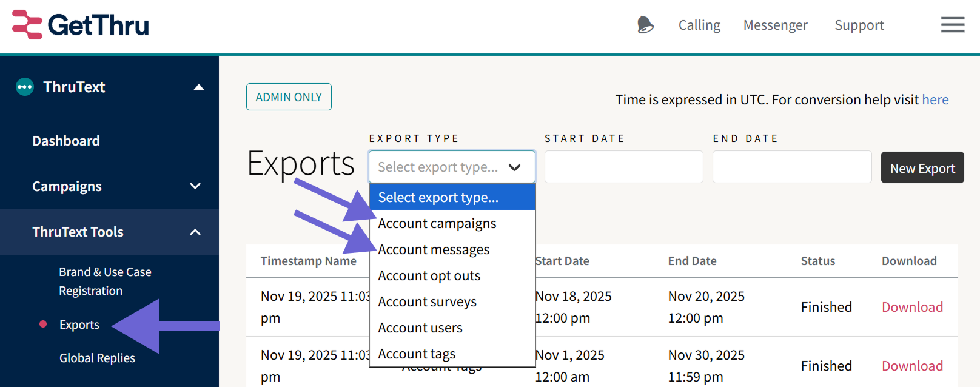Download the Nov 18, 2025 export

912,307
